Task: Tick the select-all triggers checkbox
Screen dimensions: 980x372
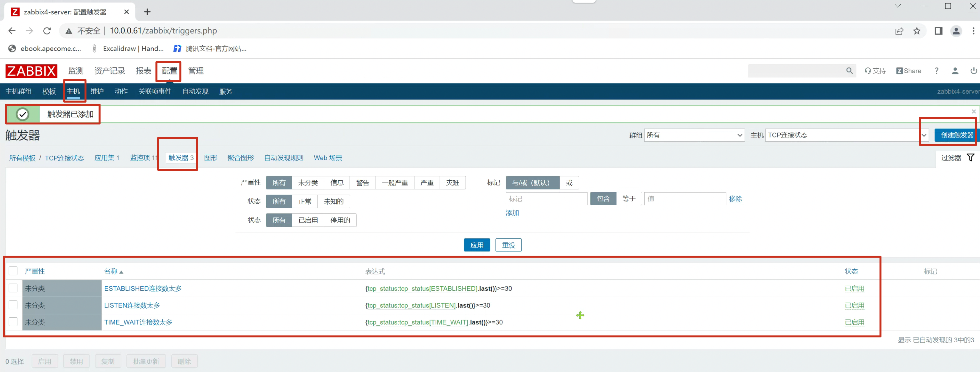Action: click(x=13, y=271)
